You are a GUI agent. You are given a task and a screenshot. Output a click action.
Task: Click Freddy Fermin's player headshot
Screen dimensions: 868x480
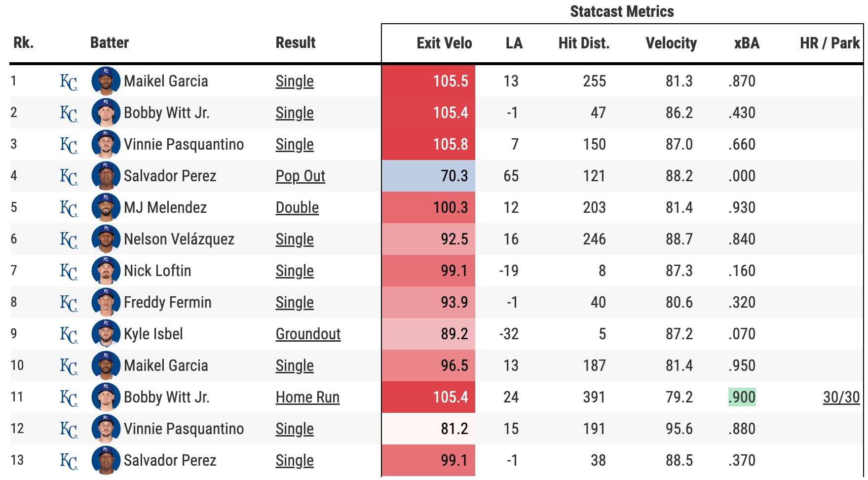tap(106, 302)
